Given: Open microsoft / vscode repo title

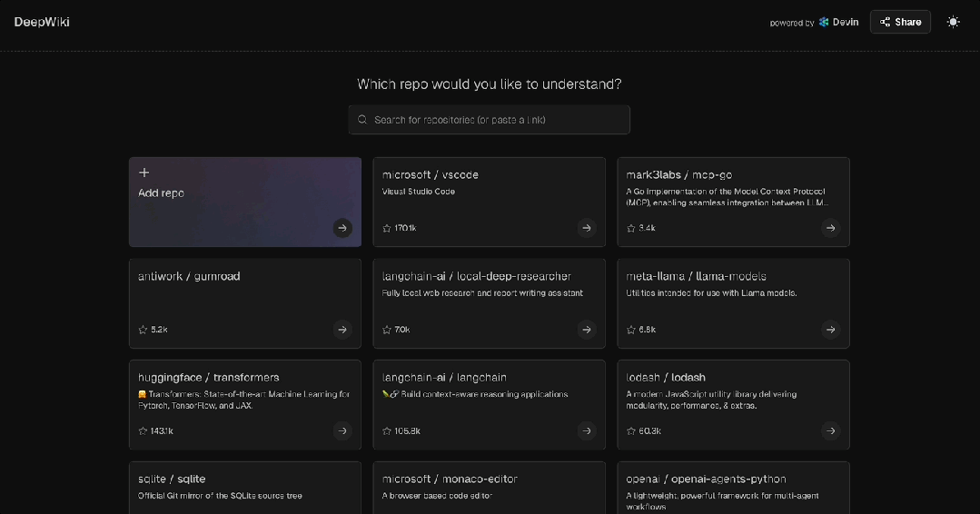Looking at the screenshot, I should point(430,175).
